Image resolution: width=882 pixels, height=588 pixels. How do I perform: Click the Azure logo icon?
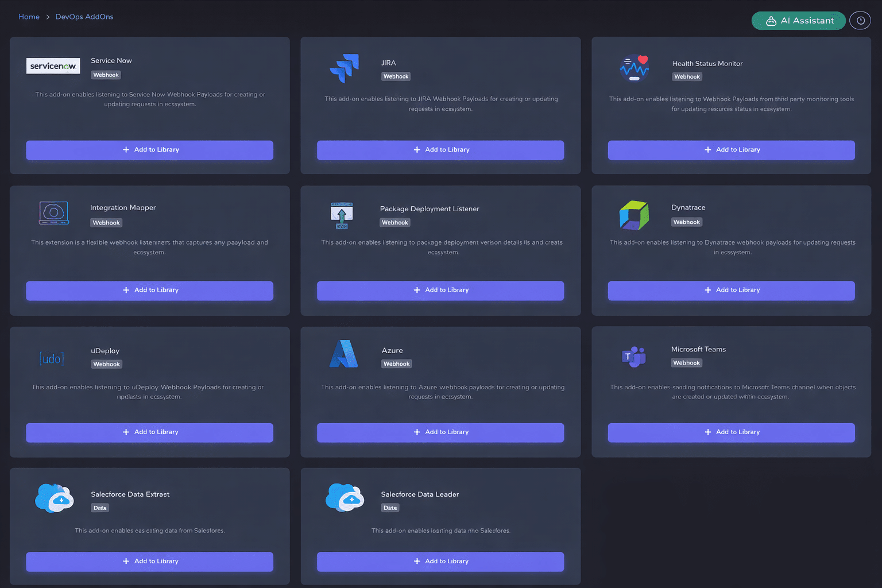(343, 354)
